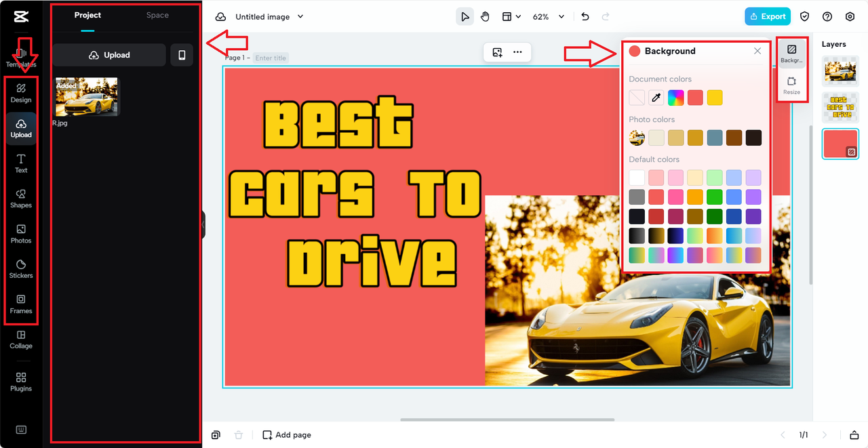868x448 pixels.
Task: Choose the yellow document color swatch
Action: click(715, 98)
